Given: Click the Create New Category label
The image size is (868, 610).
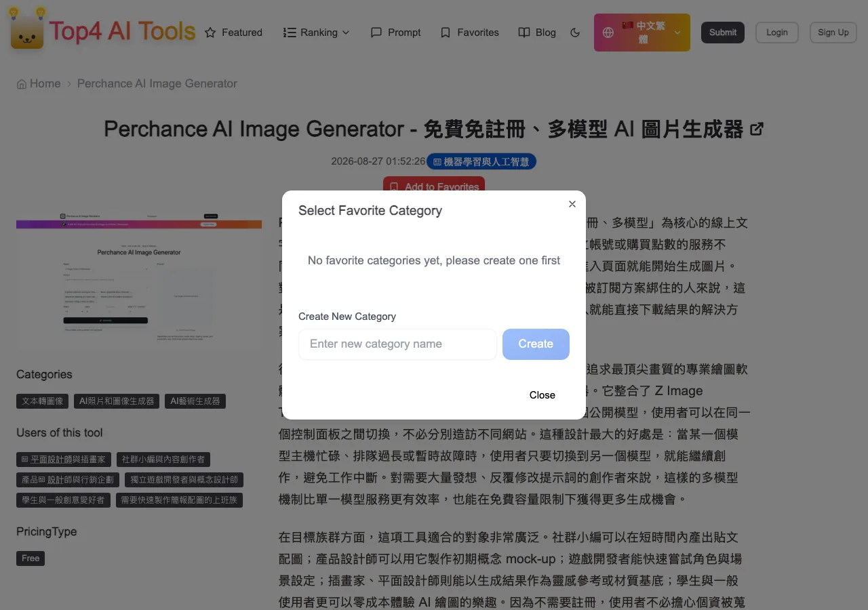Looking at the screenshot, I should tap(347, 317).
